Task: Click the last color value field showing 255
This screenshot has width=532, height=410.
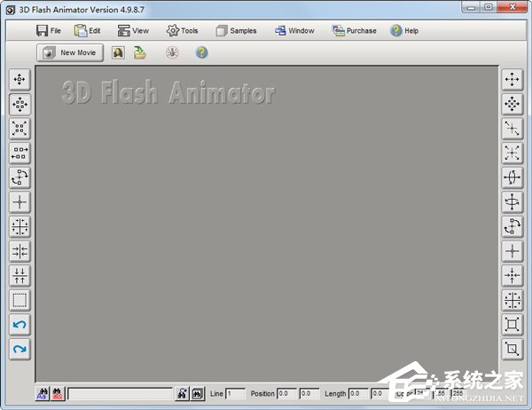Action: coord(458,393)
